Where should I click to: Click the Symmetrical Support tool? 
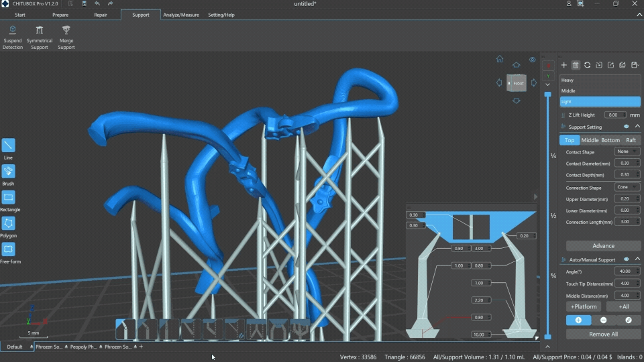[x=40, y=31]
